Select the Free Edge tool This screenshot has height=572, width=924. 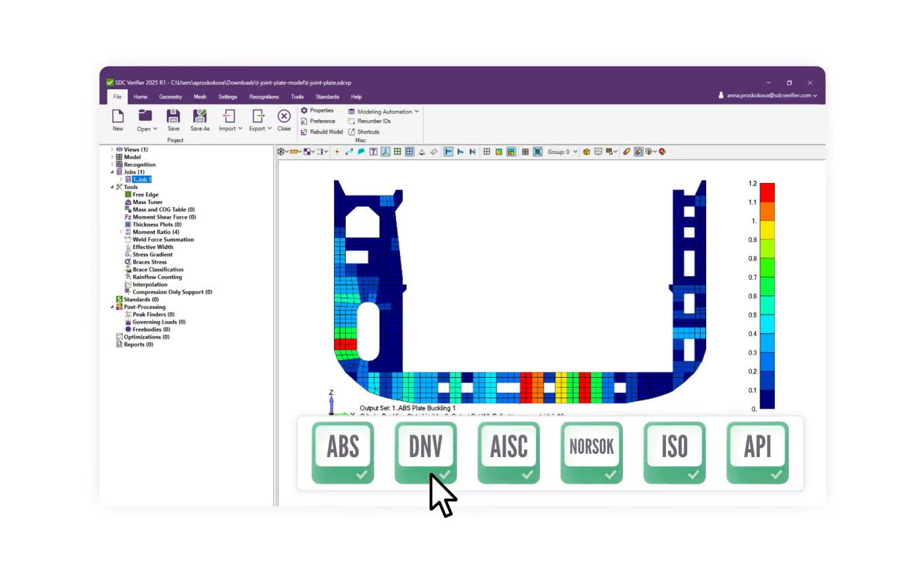click(141, 195)
